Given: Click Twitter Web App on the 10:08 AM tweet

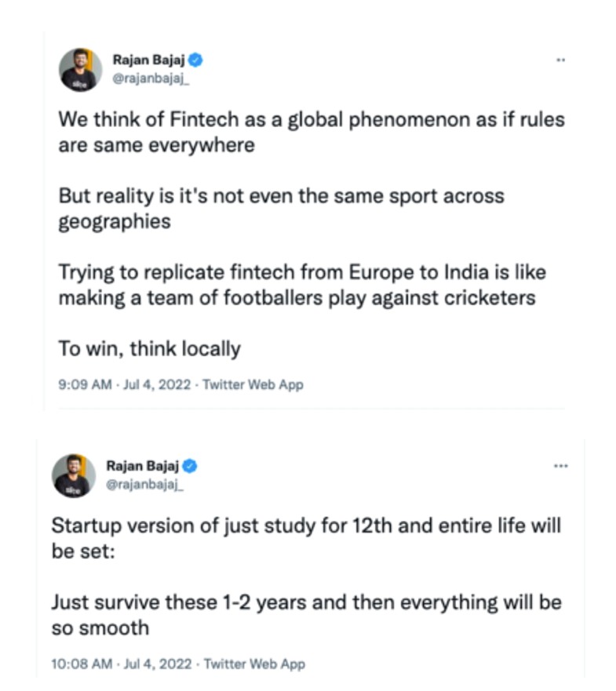Looking at the screenshot, I should [255, 664].
